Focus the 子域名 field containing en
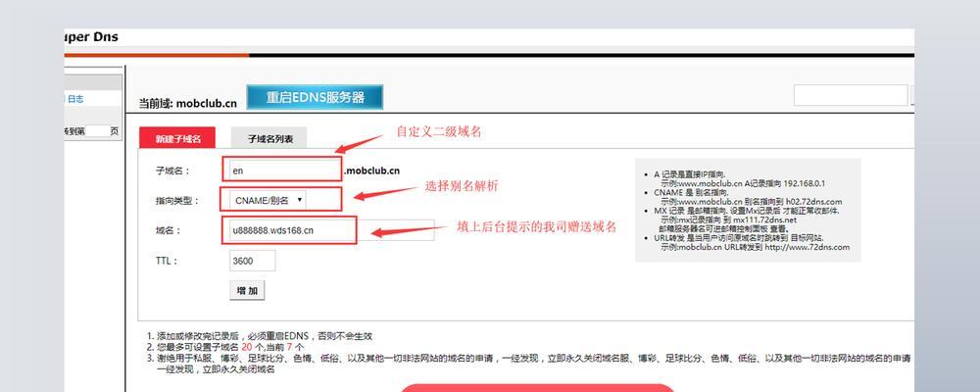980x392 pixels. coord(282,170)
